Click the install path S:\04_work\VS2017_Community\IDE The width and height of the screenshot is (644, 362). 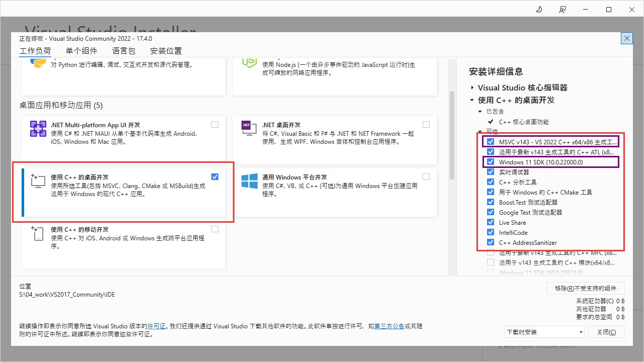[67, 295]
